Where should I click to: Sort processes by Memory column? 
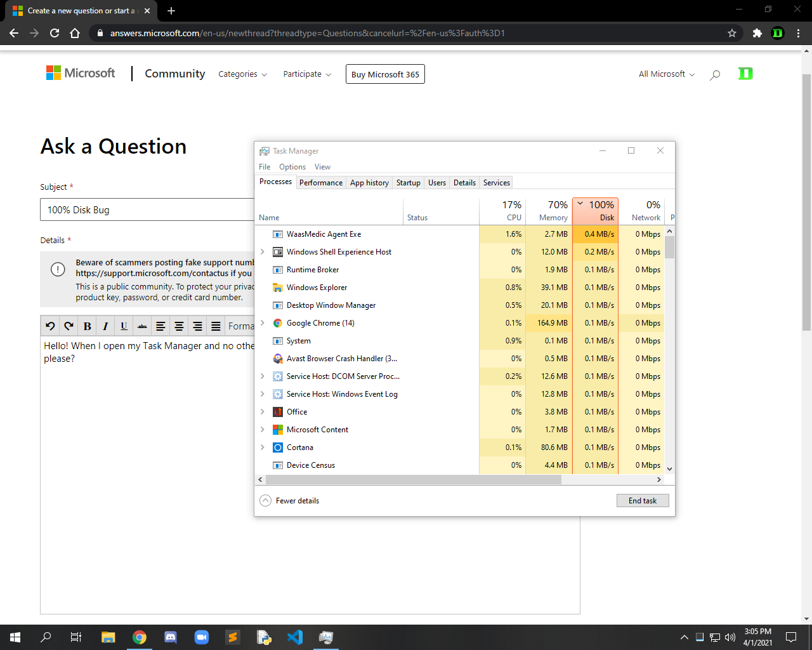[x=549, y=211]
